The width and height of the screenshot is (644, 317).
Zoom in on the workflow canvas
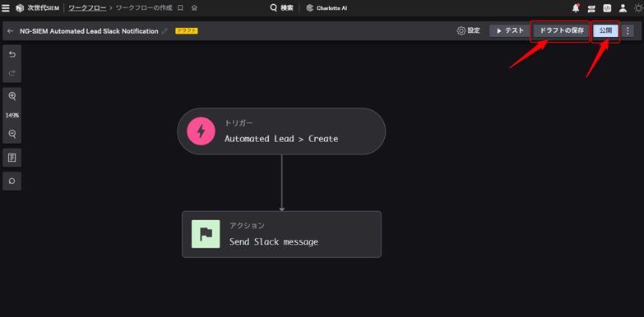(12, 96)
